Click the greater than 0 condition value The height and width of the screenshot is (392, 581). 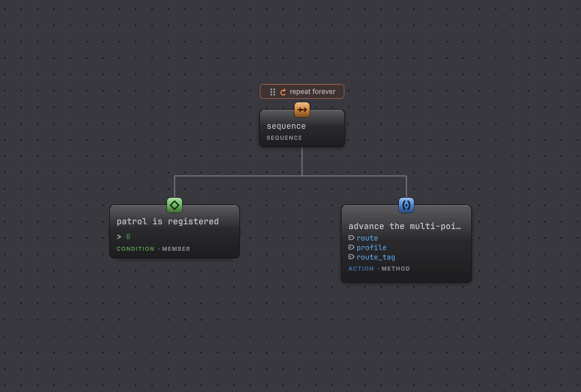tap(123, 237)
